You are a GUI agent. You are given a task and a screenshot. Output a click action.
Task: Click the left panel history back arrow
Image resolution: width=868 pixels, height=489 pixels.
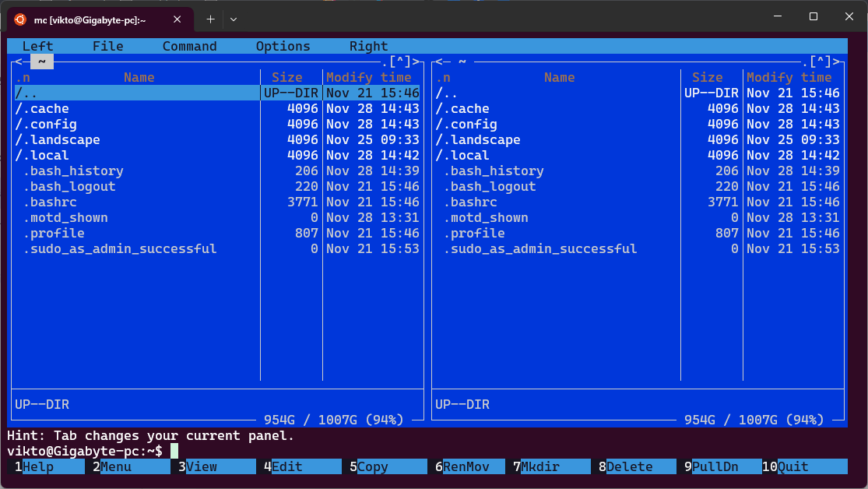tap(19, 62)
